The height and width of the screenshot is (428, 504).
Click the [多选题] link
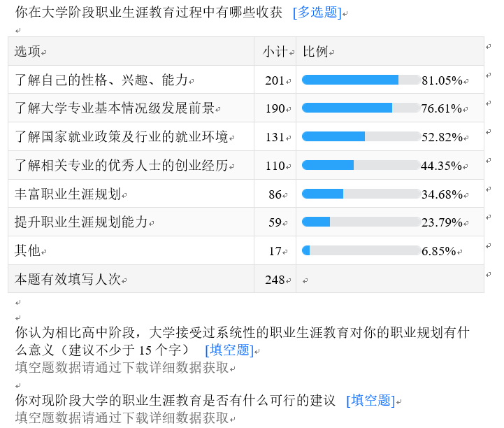click(x=317, y=12)
